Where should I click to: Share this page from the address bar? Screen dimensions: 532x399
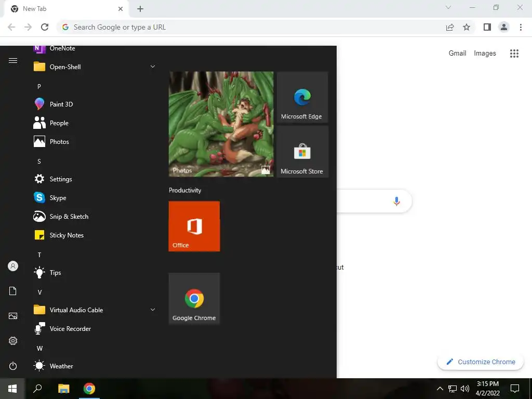click(450, 27)
